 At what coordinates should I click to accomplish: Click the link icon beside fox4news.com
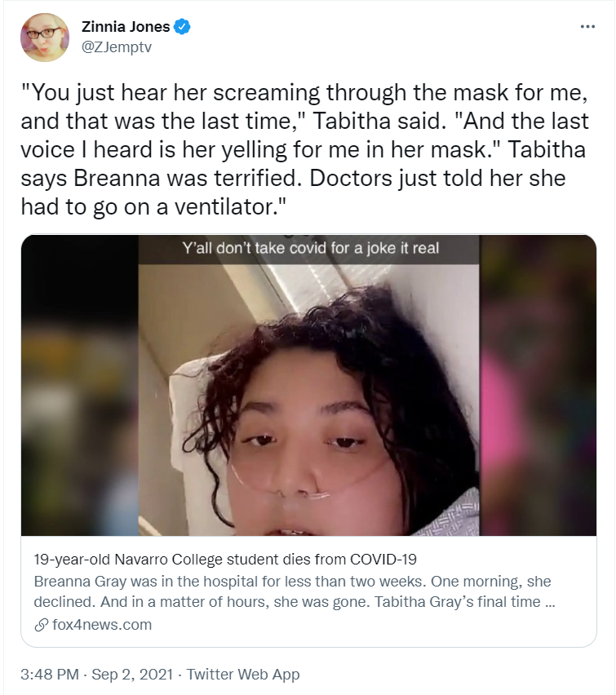[x=42, y=625]
